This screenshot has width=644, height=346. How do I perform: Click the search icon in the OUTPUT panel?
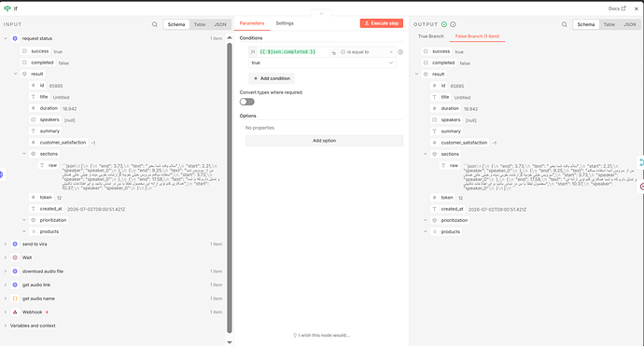pyautogui.click(x=565, y=24)
